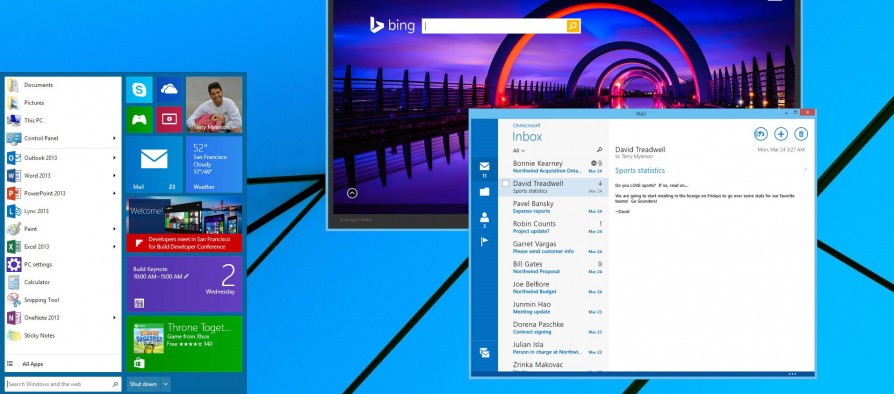Open the Mail live tile
The width and height of the screenshot is (894, 394).
[x=154, y=164]
